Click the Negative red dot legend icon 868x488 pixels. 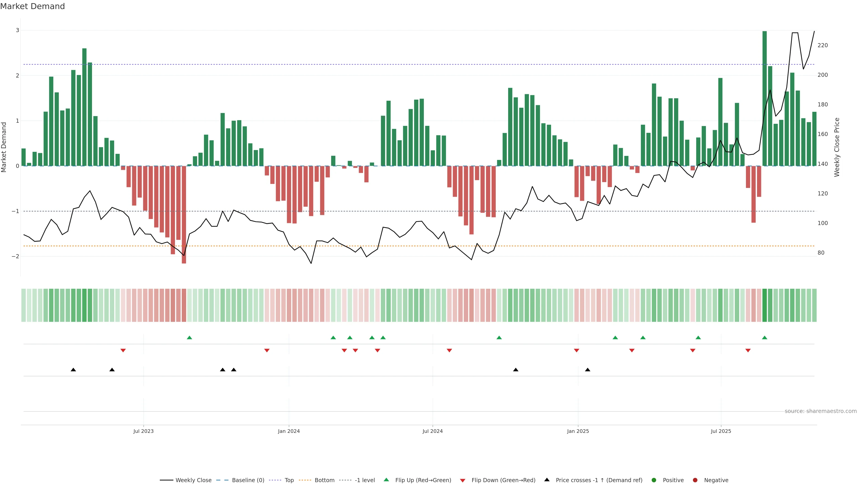(695, 480)
